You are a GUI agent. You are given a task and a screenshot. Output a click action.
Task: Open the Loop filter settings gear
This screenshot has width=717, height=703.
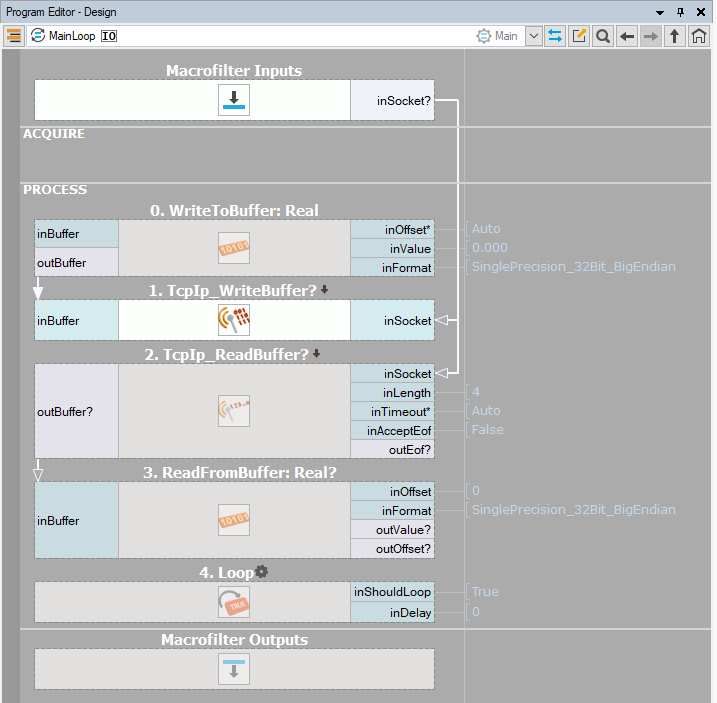[x=262, y=572]
